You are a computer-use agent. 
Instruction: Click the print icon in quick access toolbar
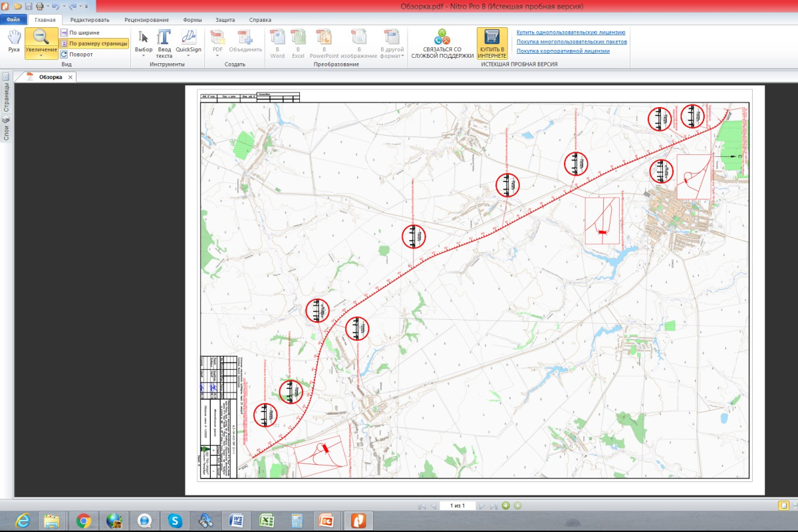pyautogui.click(x=39, y=6)
